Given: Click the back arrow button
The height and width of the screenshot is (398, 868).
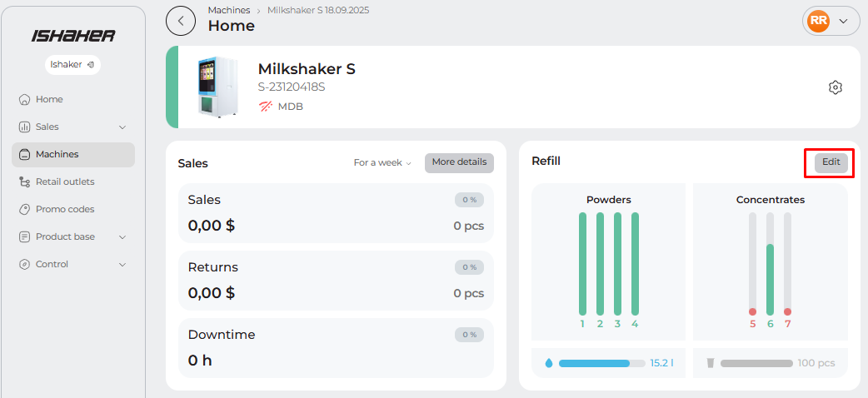Looking at the screenshot, I should click(x=181, y=21).
